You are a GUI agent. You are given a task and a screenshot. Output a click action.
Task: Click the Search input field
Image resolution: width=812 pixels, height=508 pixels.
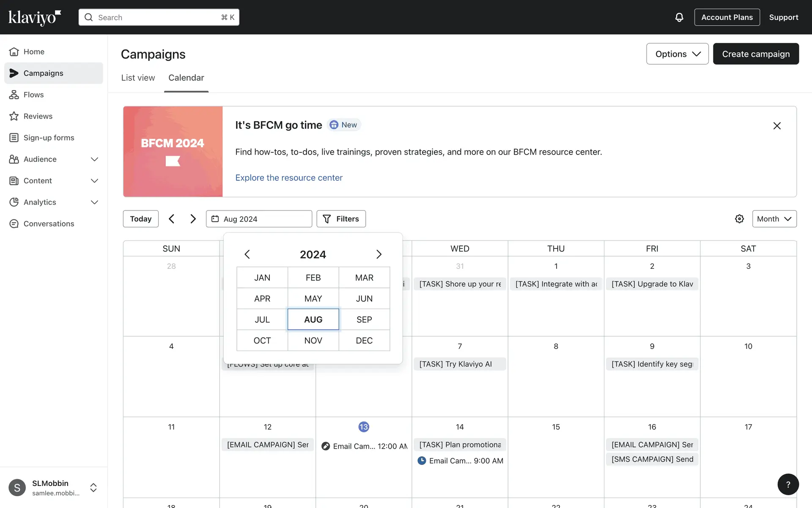coord(159,17)
